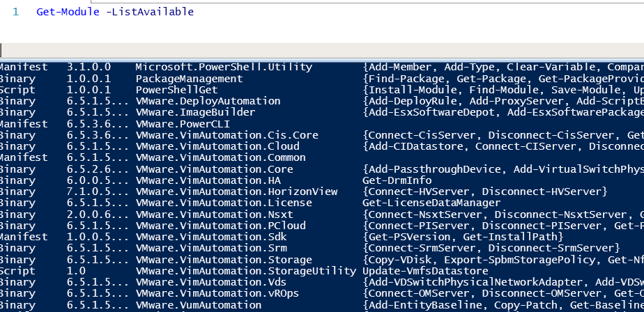Click the VMware.VumAutomation module name
This screenshot has height=312, width=644.
[199, 305]
